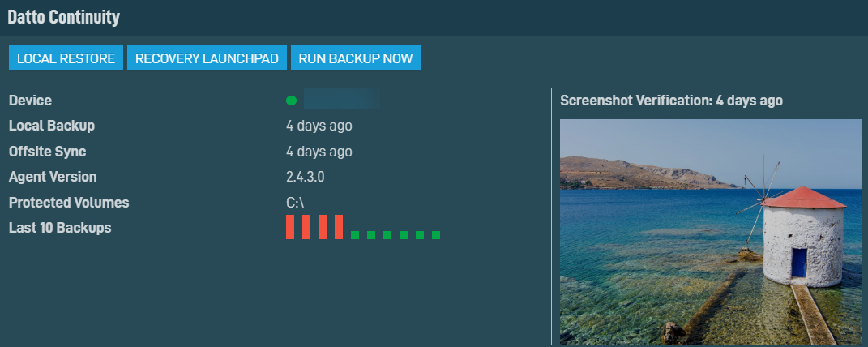Open the RECOVERY LAUNCHPAD
This screenshot has width=868, height=347.
(207, 58)
